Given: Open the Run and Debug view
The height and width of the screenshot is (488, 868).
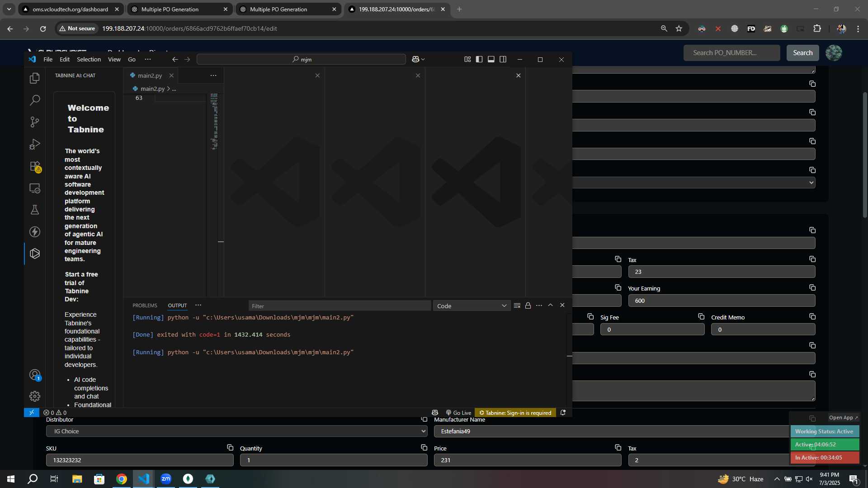Looking at the screenshot, I should click(35, 144).
